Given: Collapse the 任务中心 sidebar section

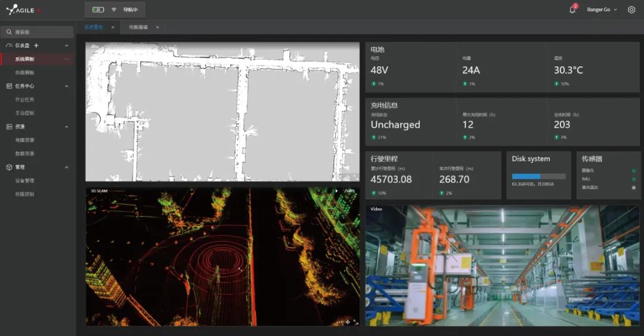Looking at the screenshot, I should 66,86.
